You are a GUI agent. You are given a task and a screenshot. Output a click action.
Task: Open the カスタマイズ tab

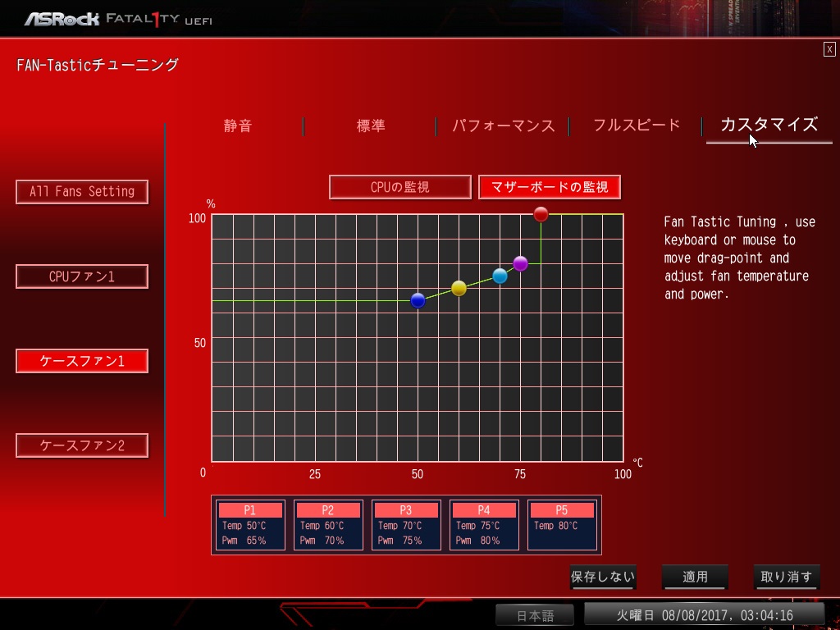click(x=769, y=125)
